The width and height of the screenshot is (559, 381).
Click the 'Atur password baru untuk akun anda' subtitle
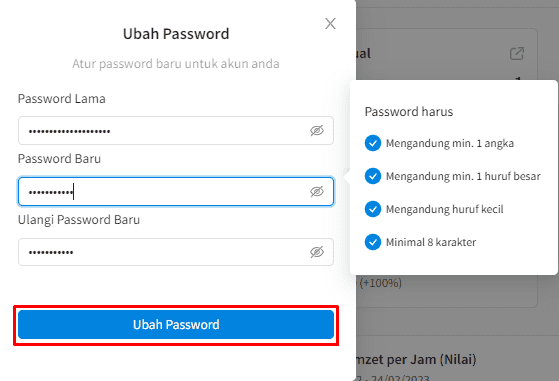tap(176, 64)
